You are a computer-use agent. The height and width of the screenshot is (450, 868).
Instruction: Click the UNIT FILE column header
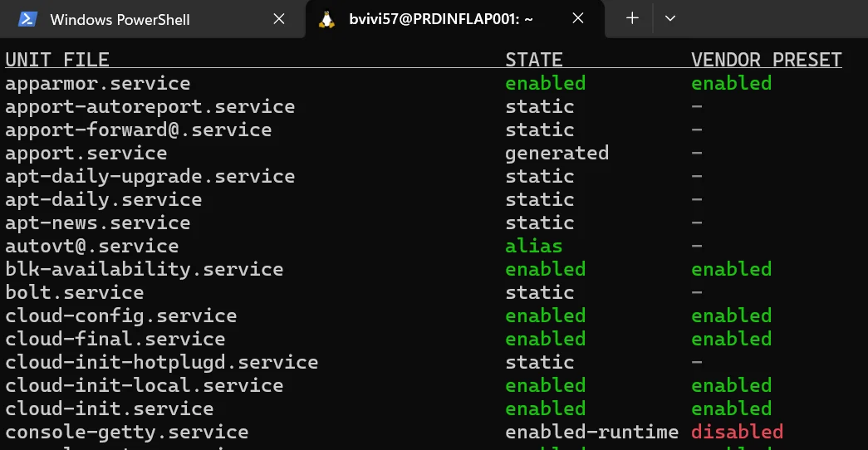[57, 59]
